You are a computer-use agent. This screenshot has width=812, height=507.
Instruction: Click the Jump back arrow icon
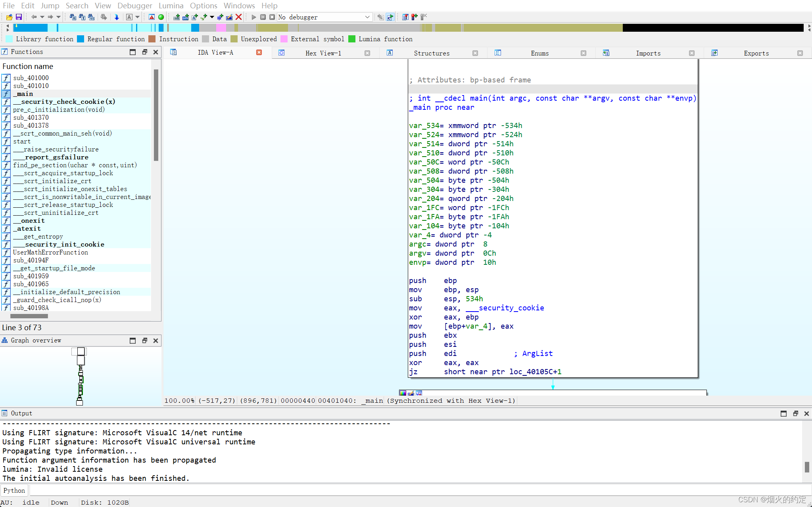(34, 17)
